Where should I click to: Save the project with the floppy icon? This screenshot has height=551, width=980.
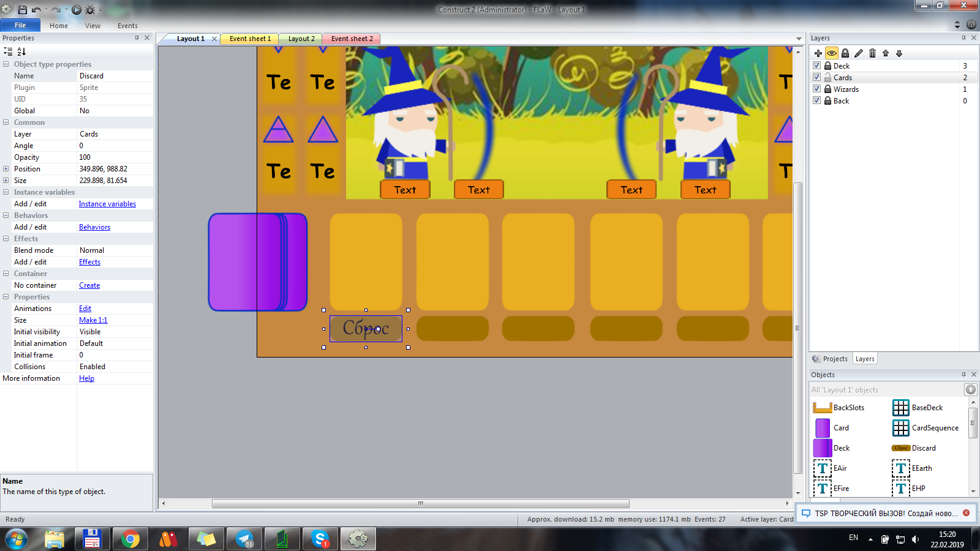click(x=22, y=10)
